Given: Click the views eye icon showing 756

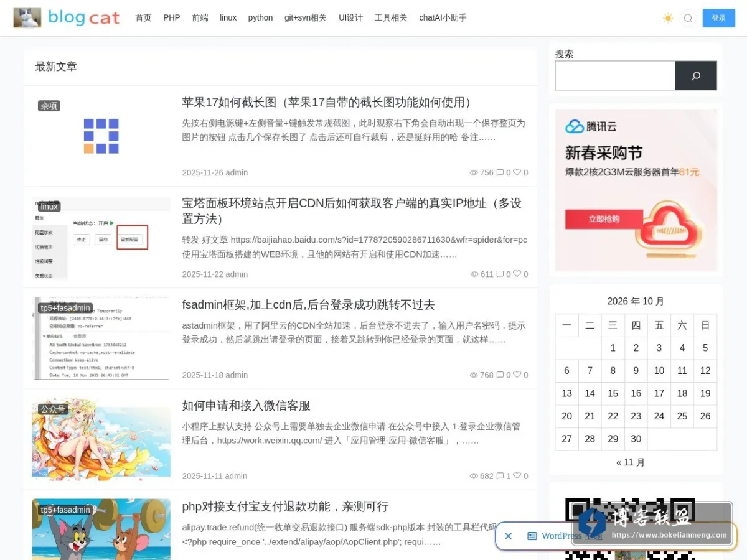Looking at the screenshot, I should pyautogui.click(x=474, y=173).
